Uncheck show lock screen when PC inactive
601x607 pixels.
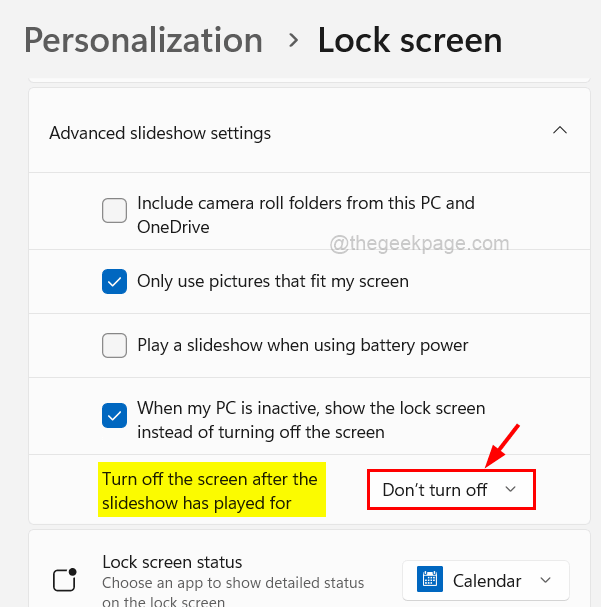114,414
